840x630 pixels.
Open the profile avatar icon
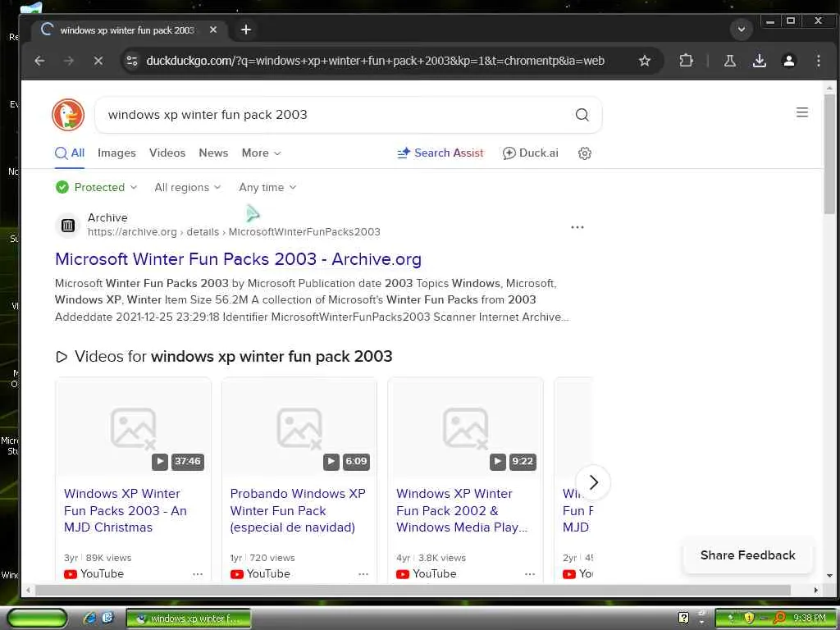[789, 61]
